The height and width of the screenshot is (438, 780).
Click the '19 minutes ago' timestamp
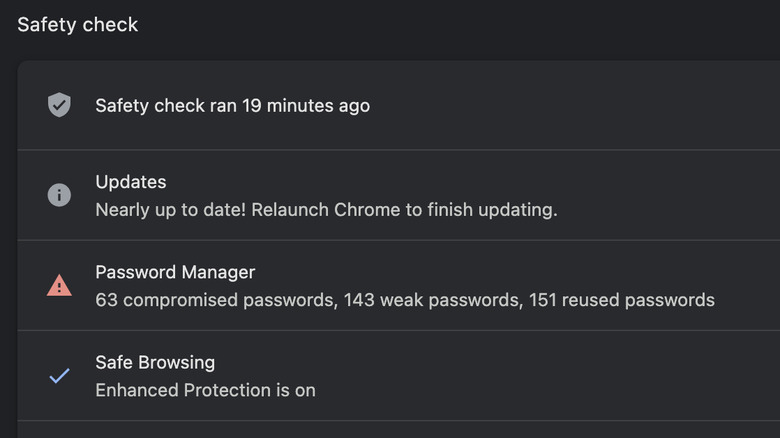coord(306,105)
